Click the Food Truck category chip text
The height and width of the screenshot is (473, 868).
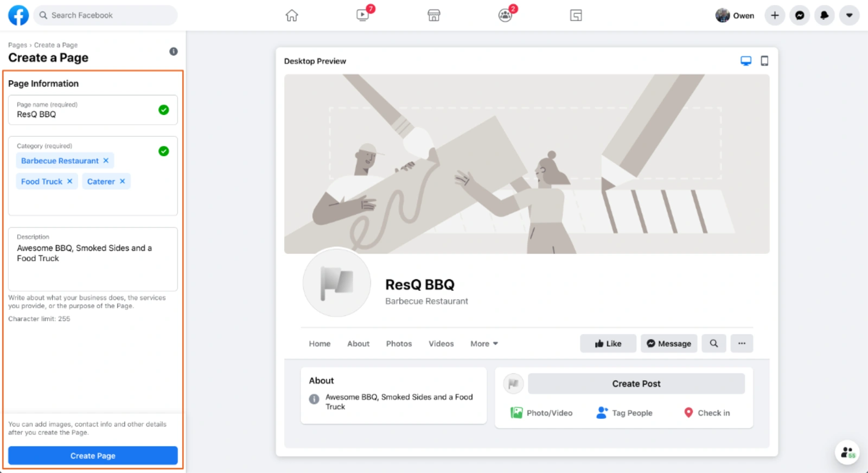click(x=42, y=181)
